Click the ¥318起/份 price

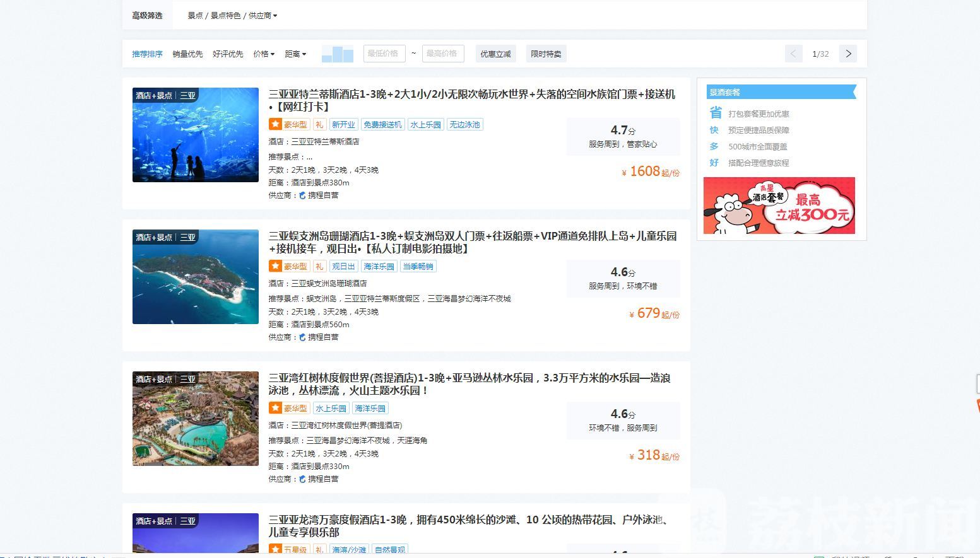[654, 455]
